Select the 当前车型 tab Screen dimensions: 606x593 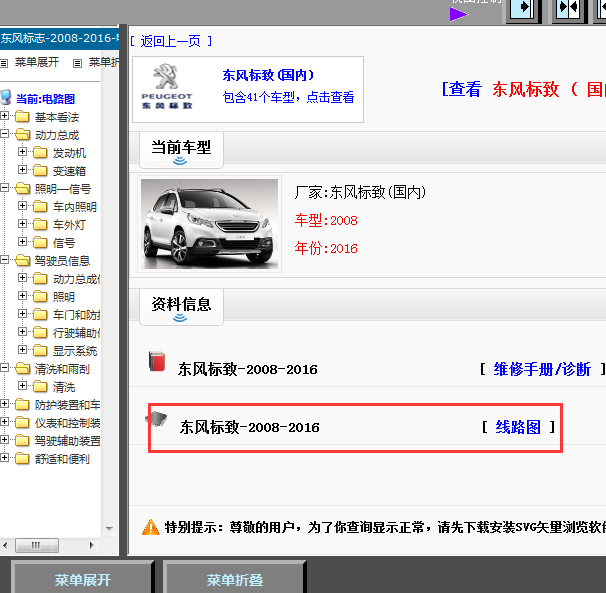pyautogui.click(x=181, y=150)
